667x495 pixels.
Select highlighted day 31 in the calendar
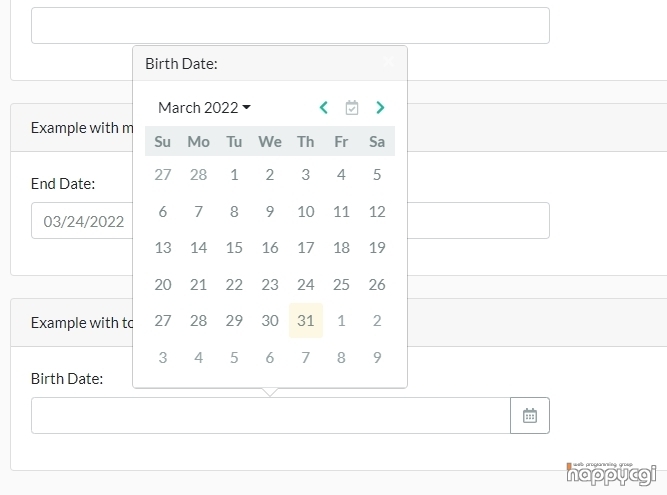click(x=305, y=321)
